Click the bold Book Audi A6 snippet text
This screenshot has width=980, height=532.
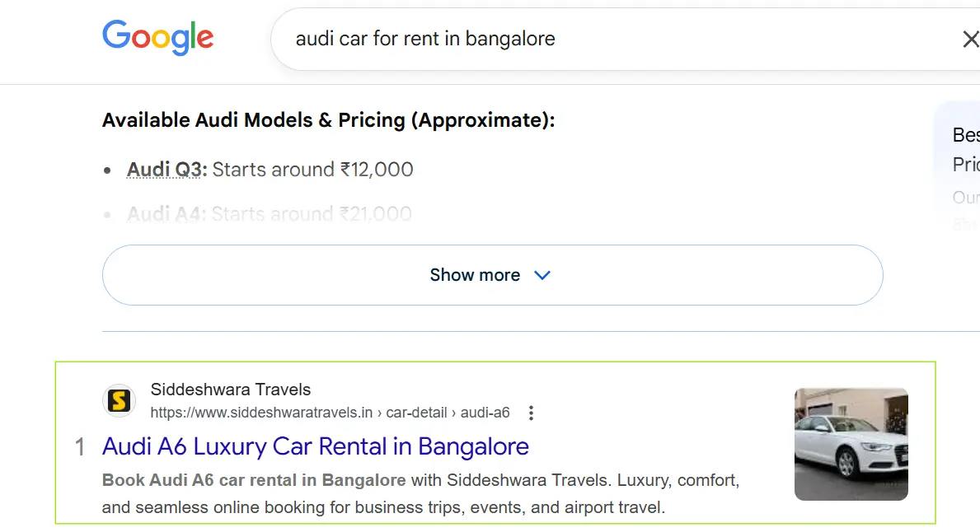coord(254,479)
